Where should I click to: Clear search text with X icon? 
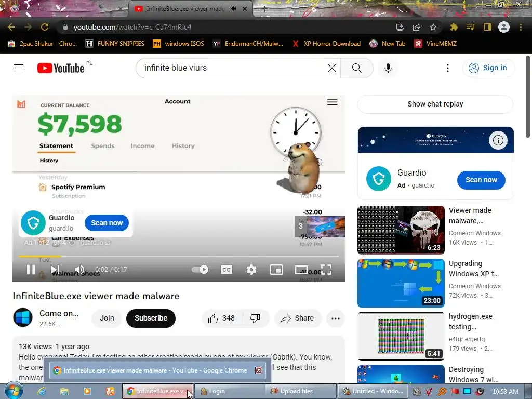[332, 68]
